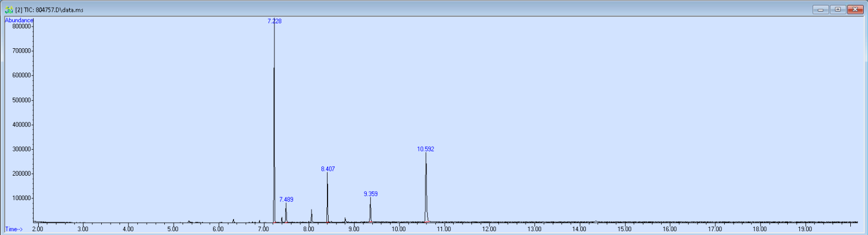Click the 9.00 time axis tick
Viewport: 868px width, 235px height.
[353, 229]
